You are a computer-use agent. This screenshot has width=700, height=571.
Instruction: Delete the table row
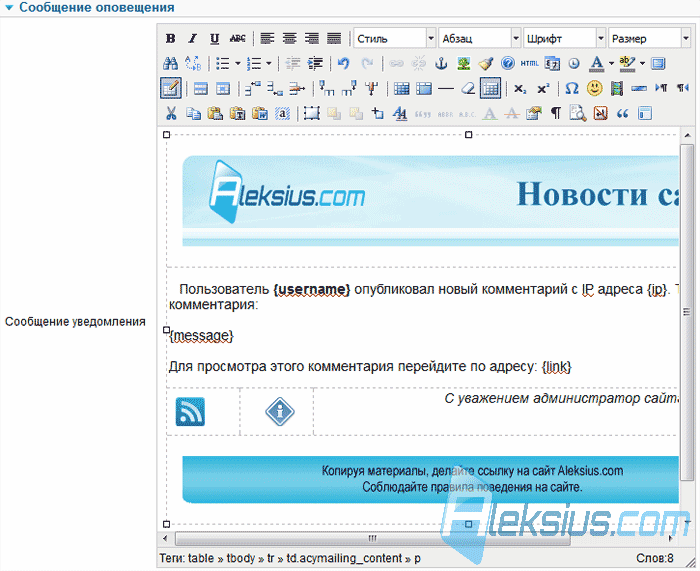point(297,88)
